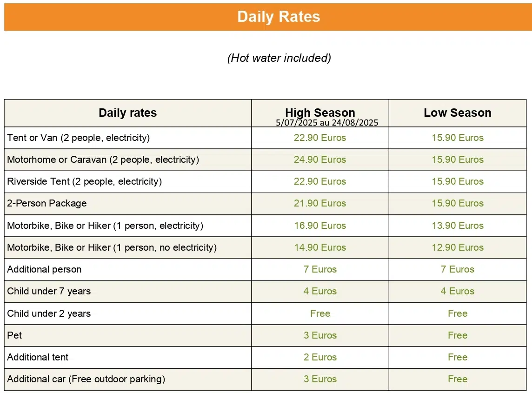
Task: Select the Additional person row label
Action: click(45, 269)
